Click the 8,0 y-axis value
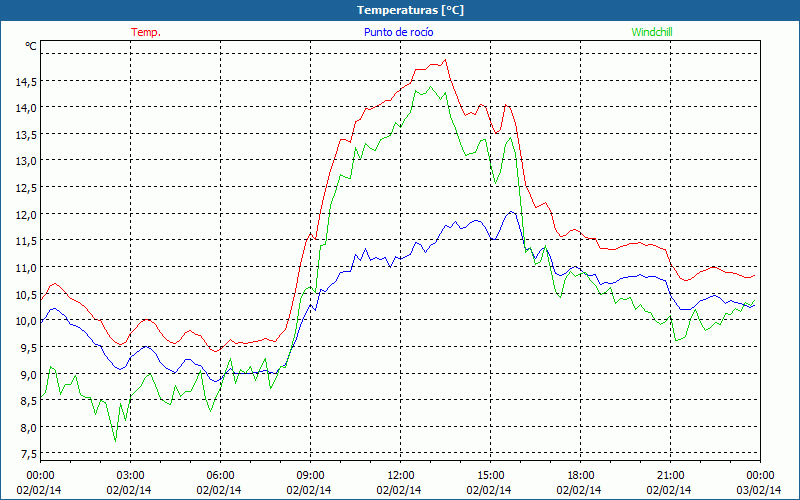Image resolution: width=800 pixels, height=500 pixels. [x=29, y=428]
